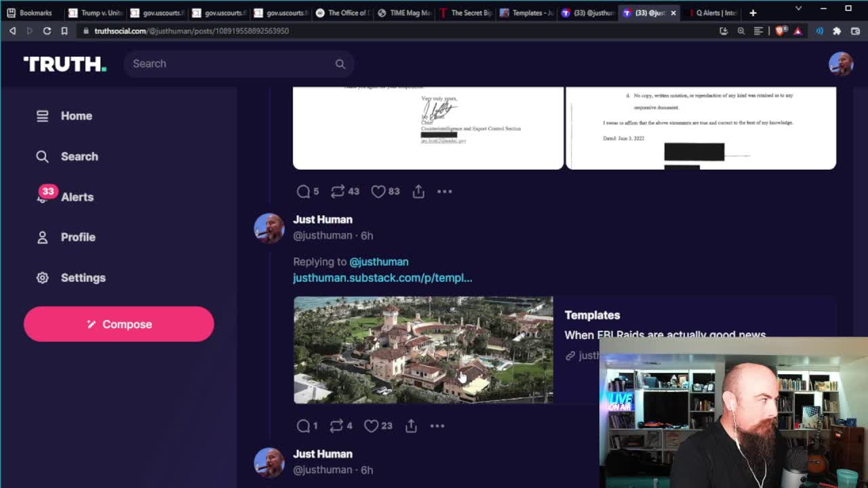ReTruth the post with 43 retruths
Screen dimensions: 868x488
click(338, 192)
